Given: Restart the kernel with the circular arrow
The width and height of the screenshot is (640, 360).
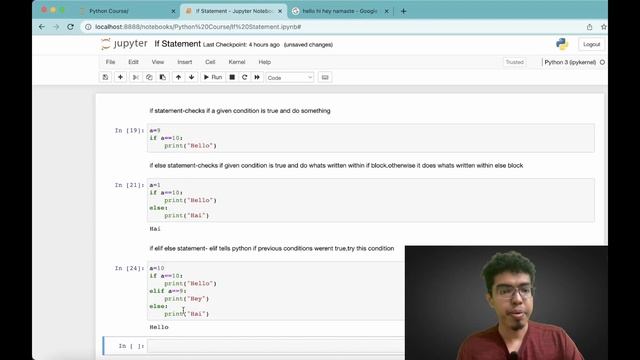Looking at the screenshot, I should [x=244, y=77].
